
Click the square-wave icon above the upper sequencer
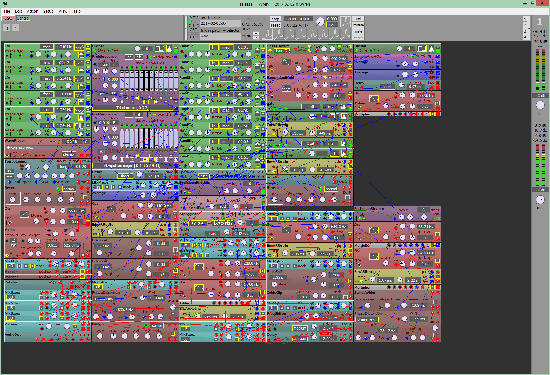point(160,48)
